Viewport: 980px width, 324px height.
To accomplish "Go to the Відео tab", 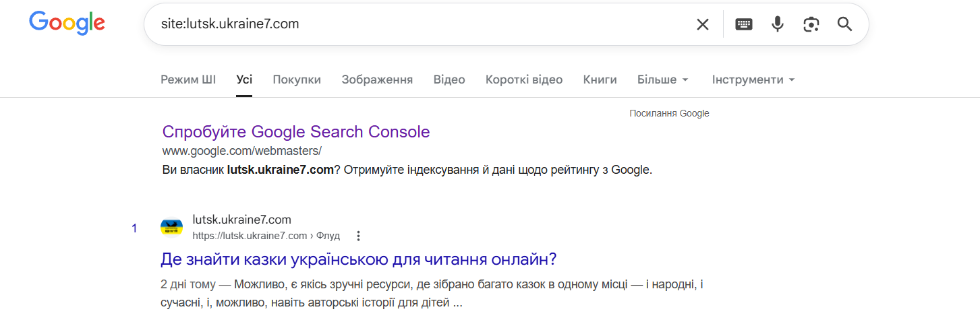I will (x=449, y=79).
